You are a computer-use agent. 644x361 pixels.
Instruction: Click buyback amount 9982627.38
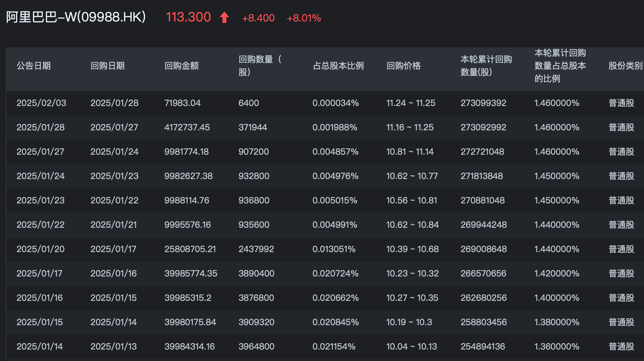(188, 176)
